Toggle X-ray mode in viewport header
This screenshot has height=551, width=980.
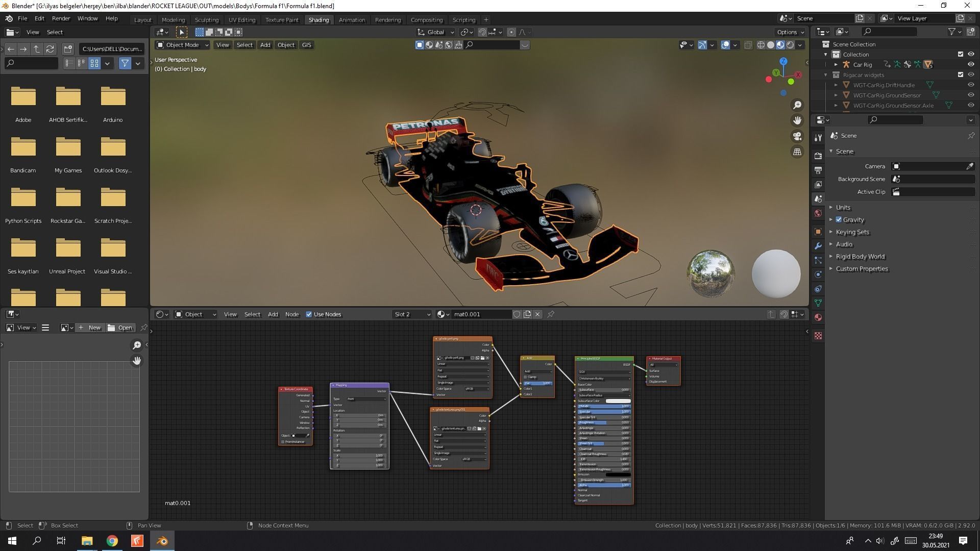click(x=748, y=45)
